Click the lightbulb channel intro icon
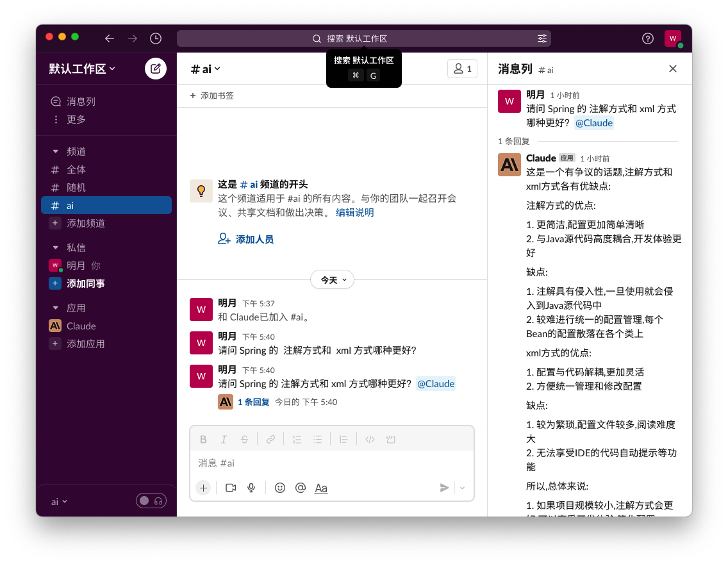The width and height of the screenshot is (728, 564). [201, 190]
